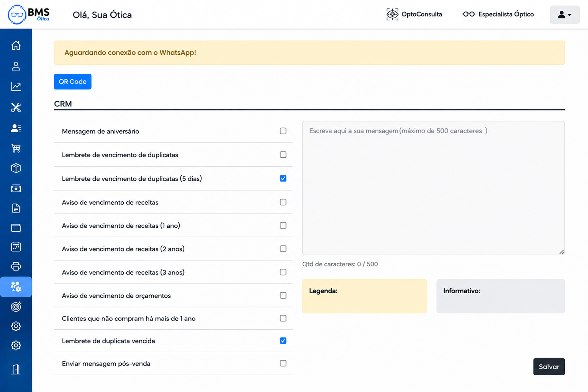Click 'Qtd de caracteres: 0 / 500' text

pos(340,264)
